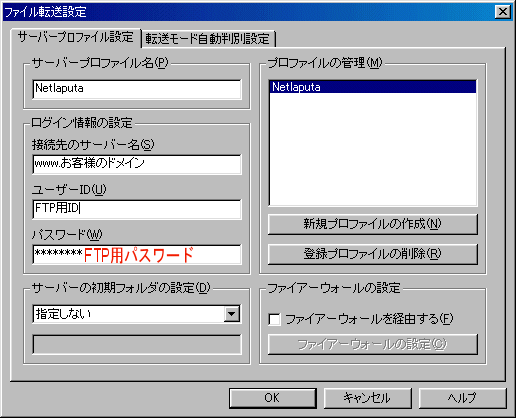Screen dimensions: 516x418
Task: Click 登録プロファイルの削除 button
Action: tap(373, 254)
